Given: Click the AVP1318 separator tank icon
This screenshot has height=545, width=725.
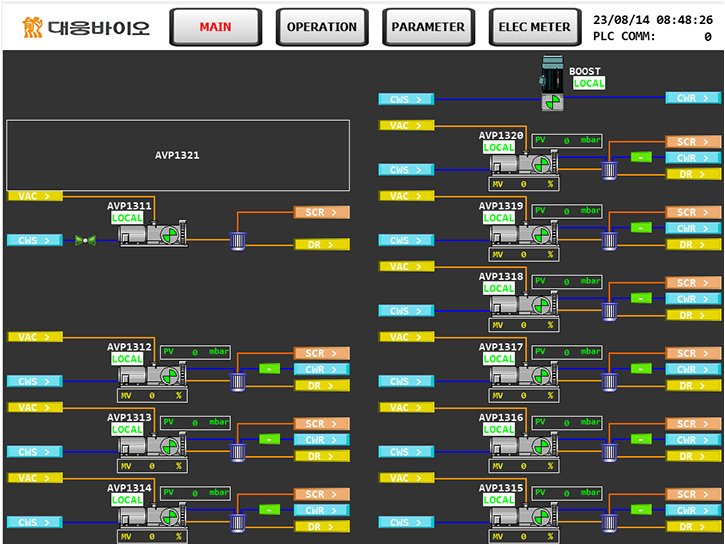Looking at the screenshot, I should 609,312.
